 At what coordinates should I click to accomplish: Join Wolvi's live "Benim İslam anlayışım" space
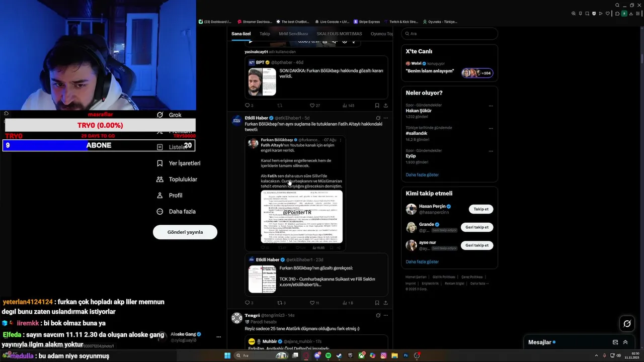coord(449,69)
